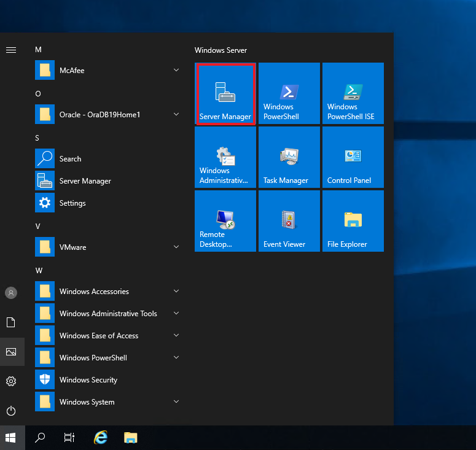Open Windows PowerShell ISE tile
This screenshot has height=450, width=476.
[x=353, y=93]
